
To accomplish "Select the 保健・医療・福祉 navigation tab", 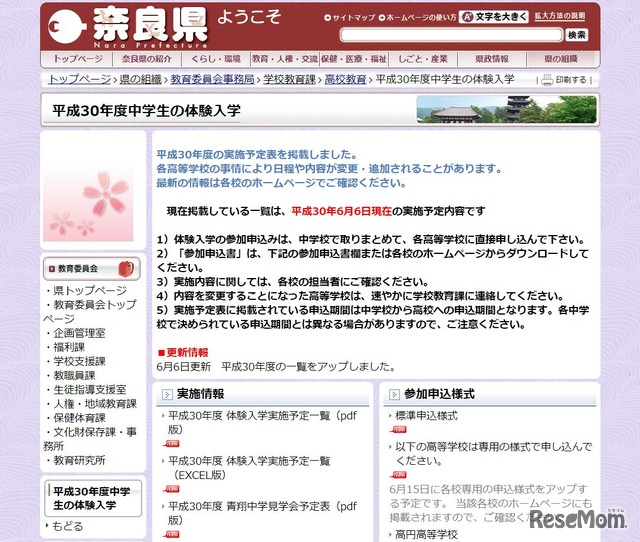I will pyautogui.click(x=353, y=59).
